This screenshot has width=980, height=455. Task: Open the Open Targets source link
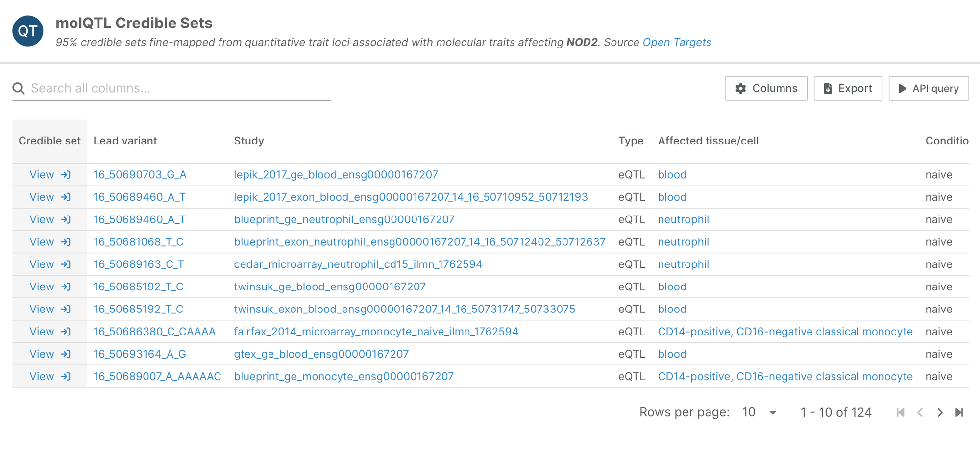coord(677,43)
